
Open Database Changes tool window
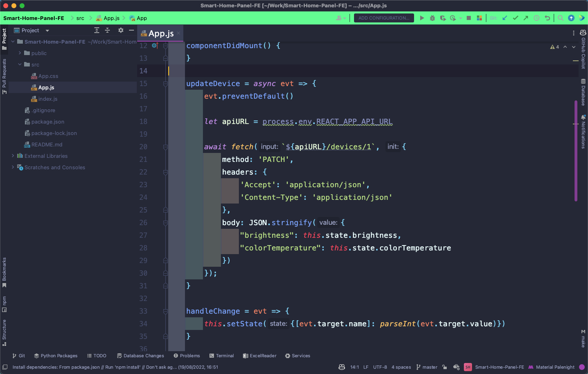coord(140,356)
